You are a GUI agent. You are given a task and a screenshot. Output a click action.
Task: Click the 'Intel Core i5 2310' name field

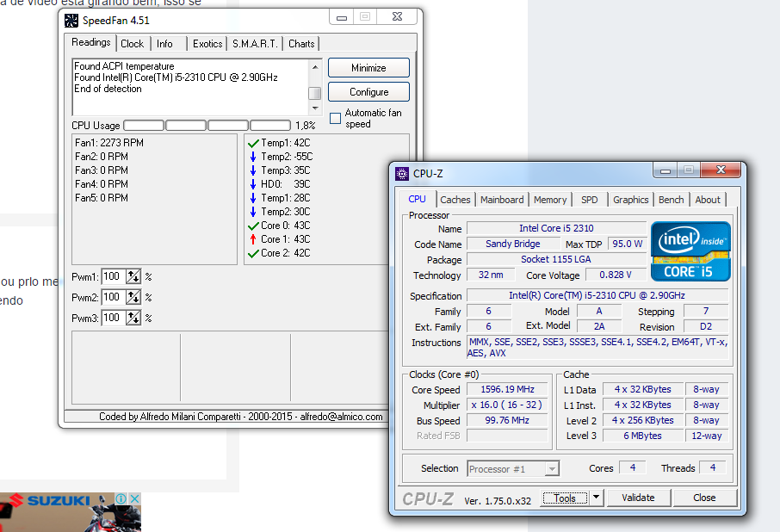coord(557,228)
